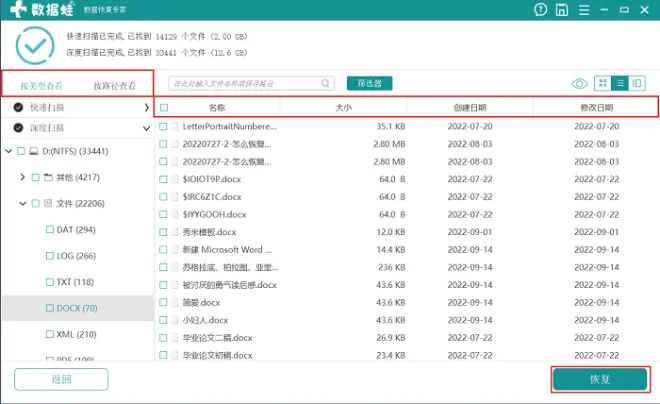Sort by 修改日期 column header
Screen dimensions: 660x404
[x=596, y=108]
